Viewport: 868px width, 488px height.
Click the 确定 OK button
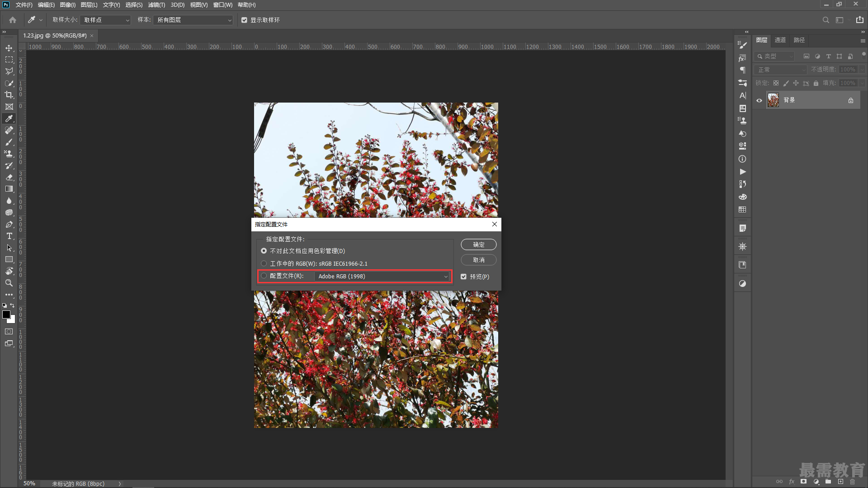pos(479,244)
